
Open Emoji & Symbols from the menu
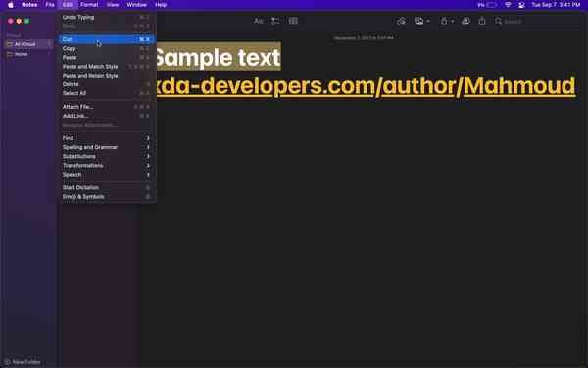(x=107, y=197)
